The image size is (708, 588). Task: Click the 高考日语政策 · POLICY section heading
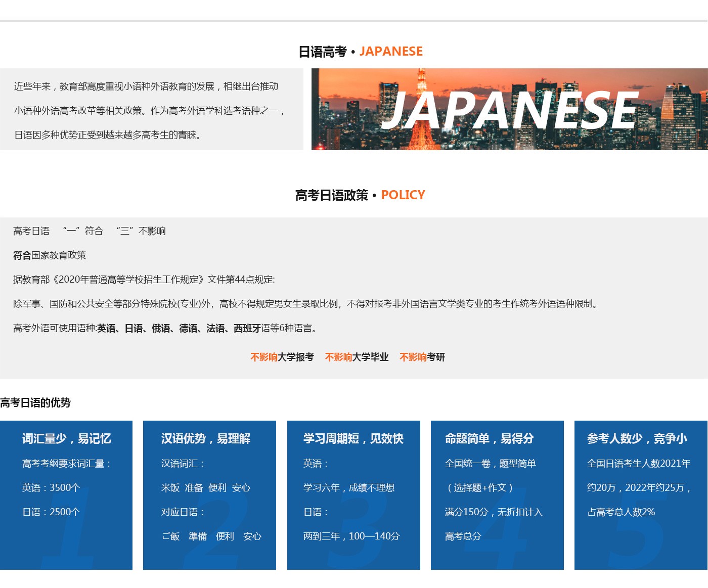click(x=360, y=195)
